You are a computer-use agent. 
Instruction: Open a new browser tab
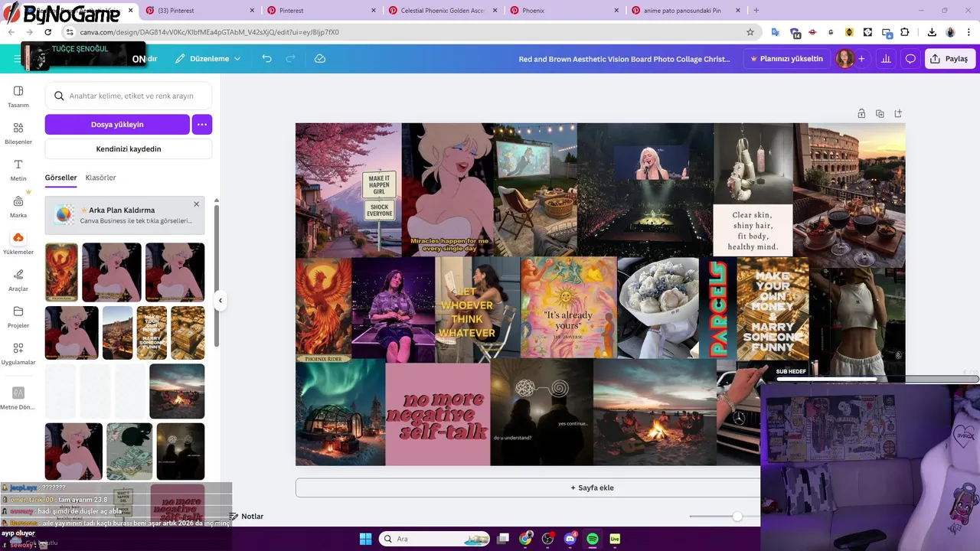pos(756,11)
